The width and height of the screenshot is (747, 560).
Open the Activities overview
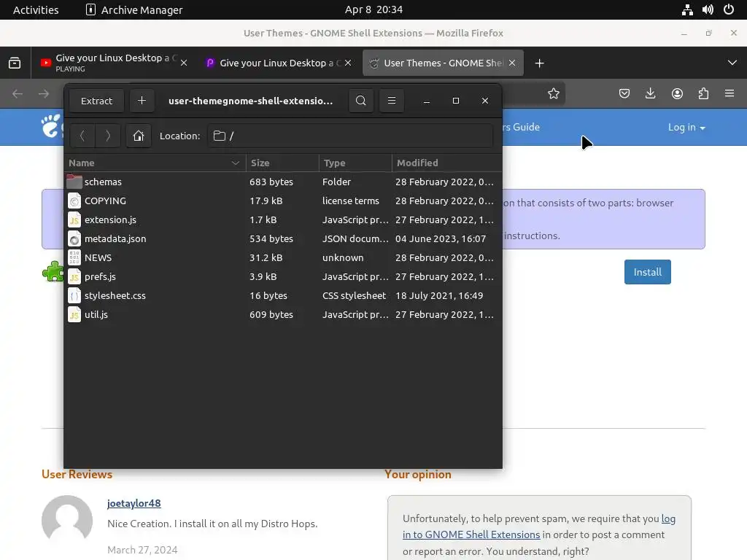tap(36, 9)
